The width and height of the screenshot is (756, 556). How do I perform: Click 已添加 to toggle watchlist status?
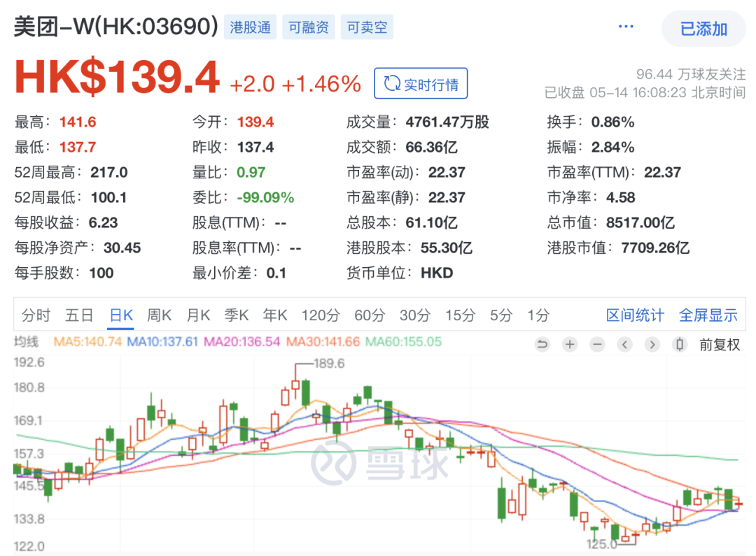(702, 29)
